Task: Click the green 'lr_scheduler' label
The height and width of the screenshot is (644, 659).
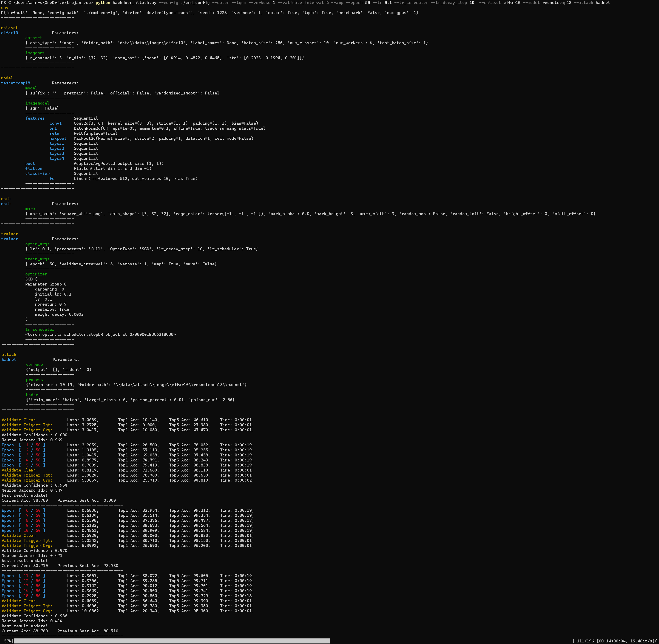Action: [40, 329]
